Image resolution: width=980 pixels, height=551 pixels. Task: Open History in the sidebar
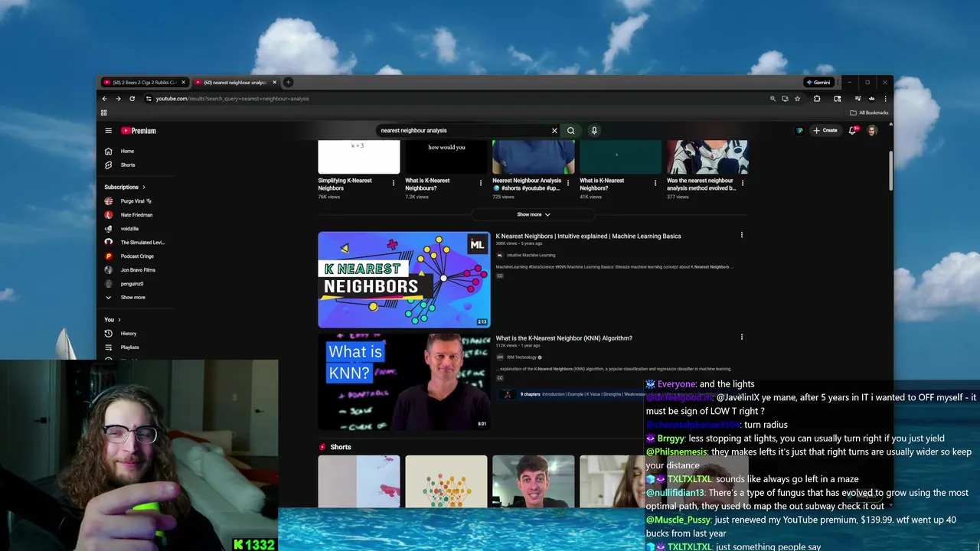[x=128, y=334]
